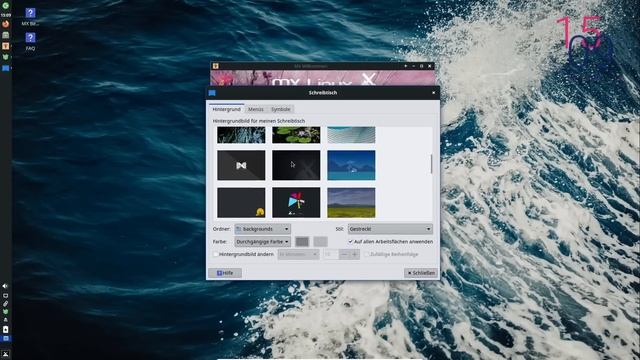Click the blue desktop settings task icon

pyautogui.click(x=5, y=68)
